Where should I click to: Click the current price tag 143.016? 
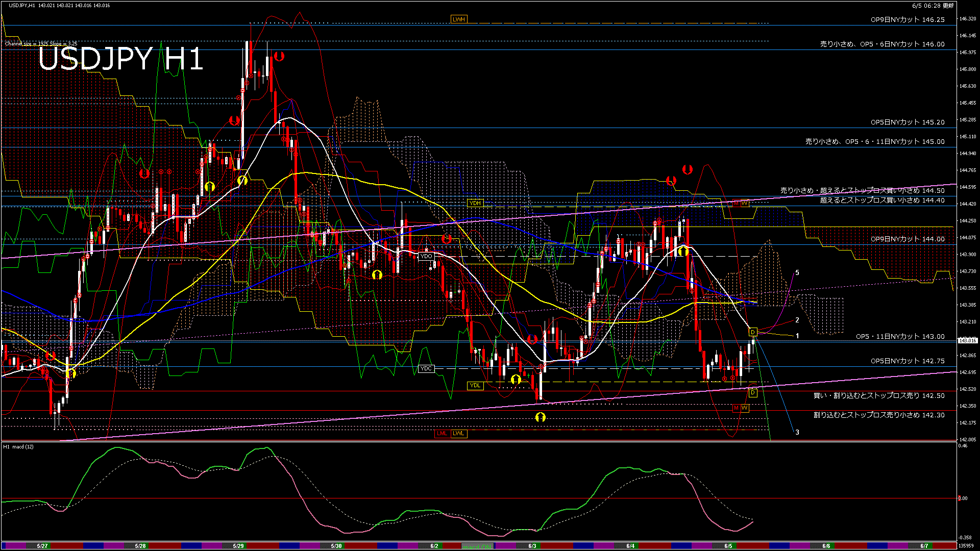pyautogui.click(x=968, y=340)
